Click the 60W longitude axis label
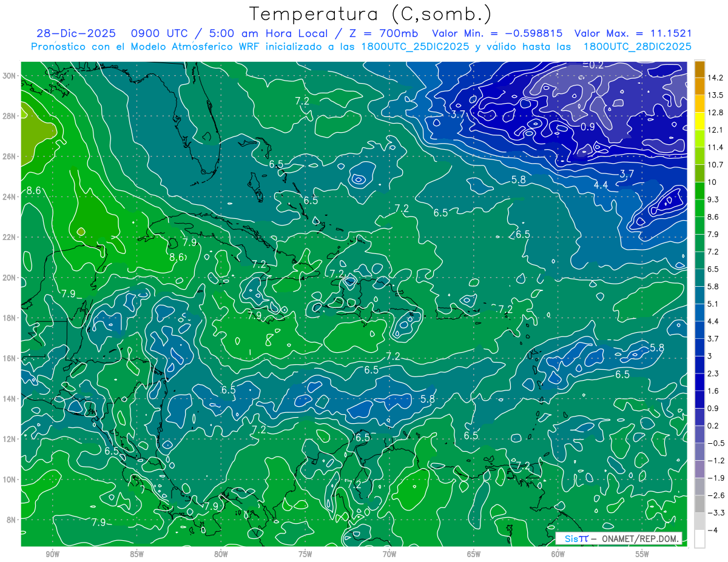Viewport: 728px width, 562px height. point(558,555)
